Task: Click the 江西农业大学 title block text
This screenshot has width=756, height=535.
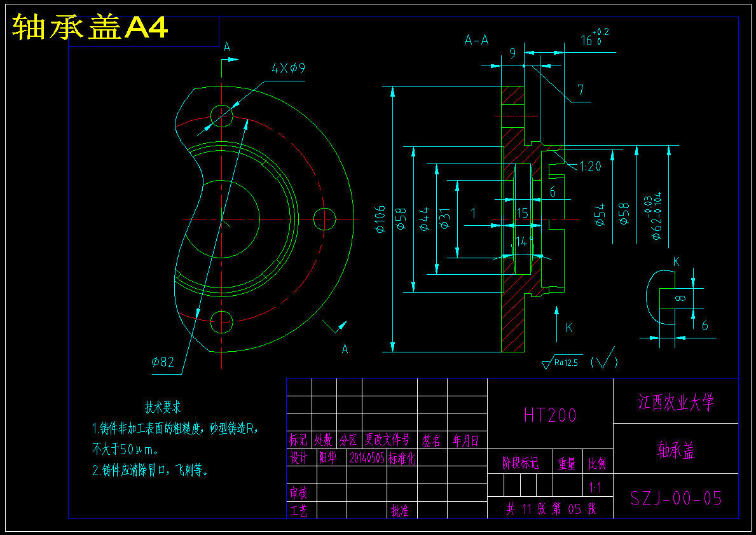Action: [x=675, y=401]
